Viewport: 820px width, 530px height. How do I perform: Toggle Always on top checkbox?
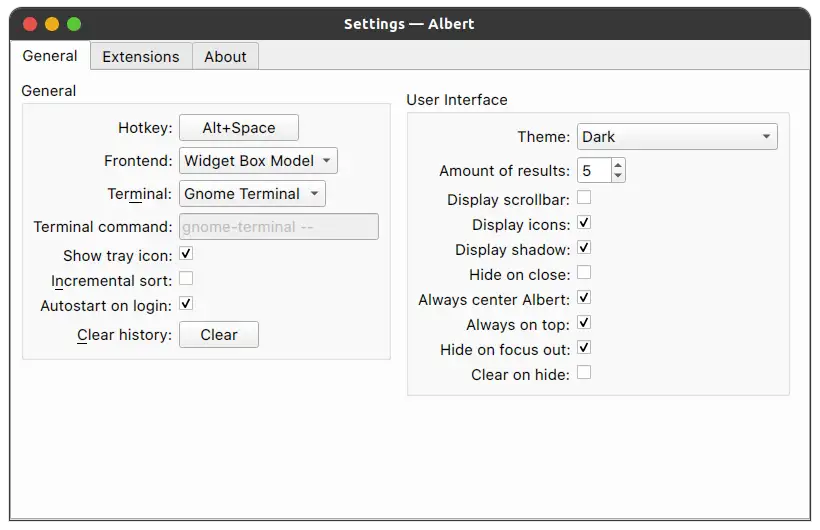(584, 322)
